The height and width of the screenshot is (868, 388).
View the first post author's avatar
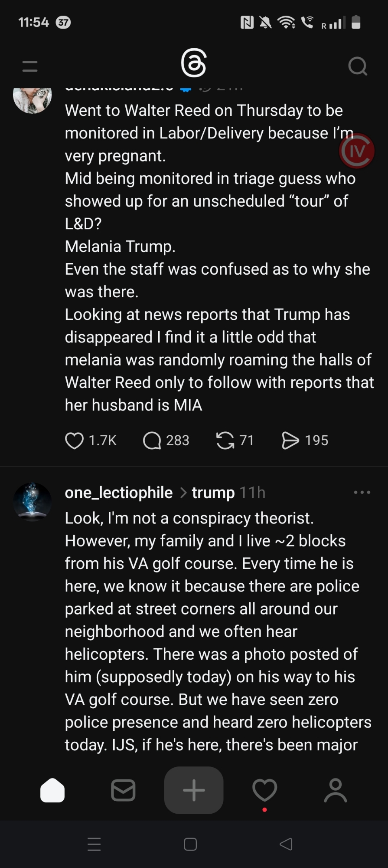33,99
